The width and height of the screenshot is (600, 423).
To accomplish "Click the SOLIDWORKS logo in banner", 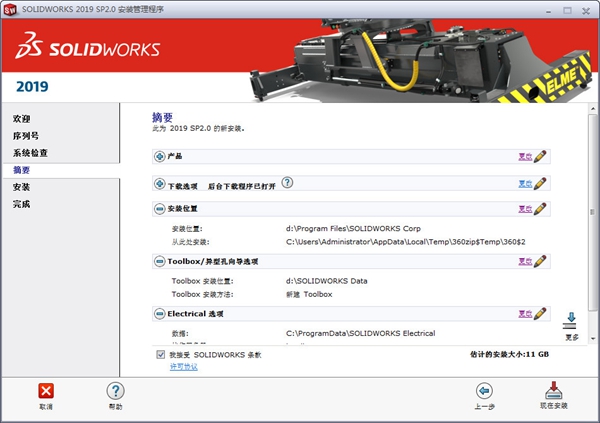I will [88, 46].
